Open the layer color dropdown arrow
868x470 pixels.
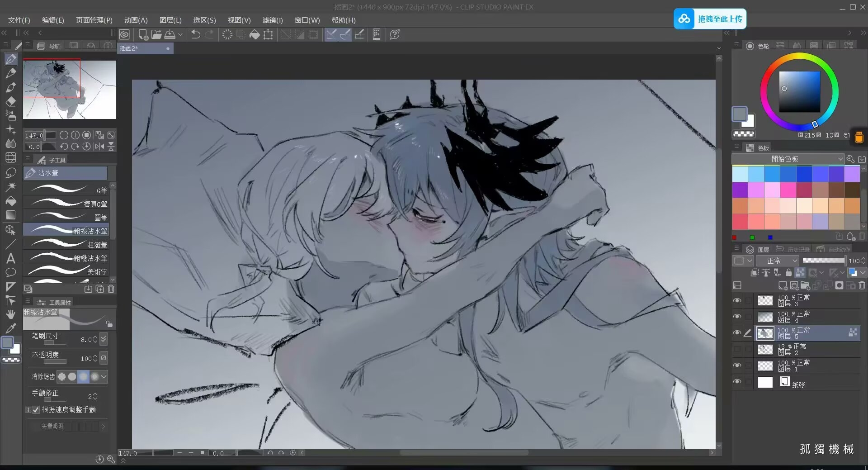(x=863, y=272)
